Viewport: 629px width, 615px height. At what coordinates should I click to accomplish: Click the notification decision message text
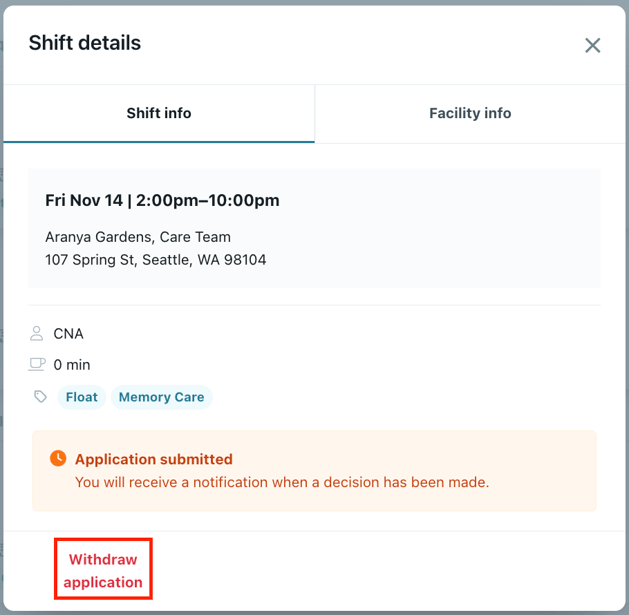pyautogui.click(x=282, y=482)
